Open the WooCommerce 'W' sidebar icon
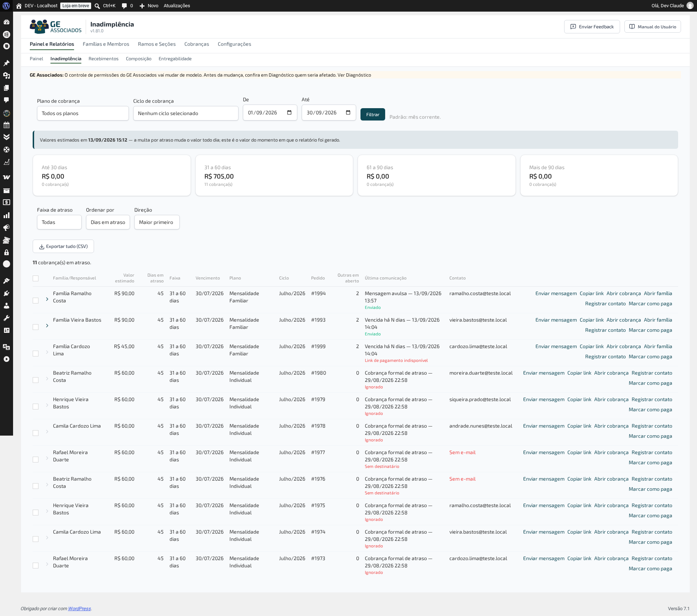This screenshot has width=697, height=616. (7, 177)
